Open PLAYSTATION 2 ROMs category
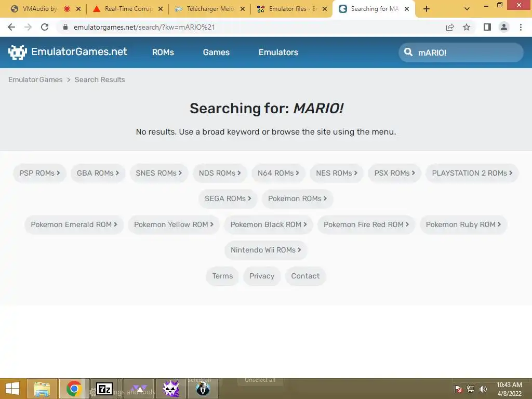Screen dimensions: 532x399 [472, 173]
